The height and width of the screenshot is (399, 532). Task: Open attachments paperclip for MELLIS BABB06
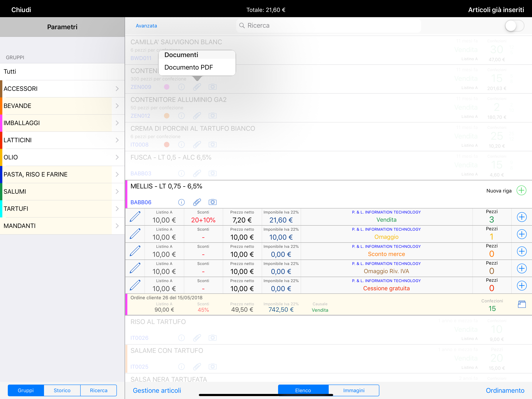[197, 202]
